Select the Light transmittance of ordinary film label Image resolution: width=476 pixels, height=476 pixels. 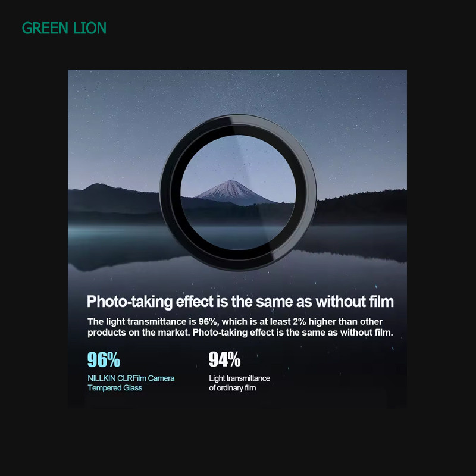(x=240, y=383)
